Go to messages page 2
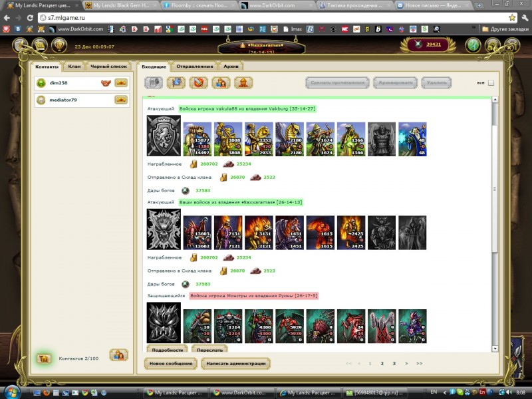 point(382,363)
